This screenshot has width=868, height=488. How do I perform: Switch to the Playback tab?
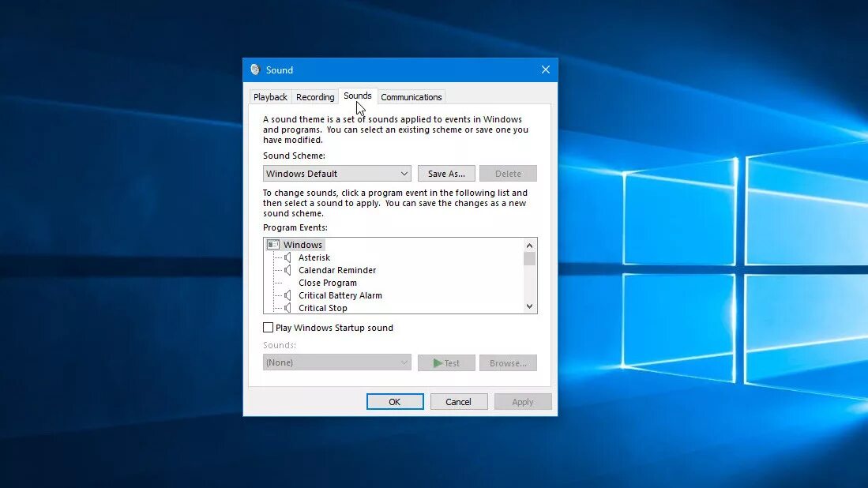click(270, 97)
